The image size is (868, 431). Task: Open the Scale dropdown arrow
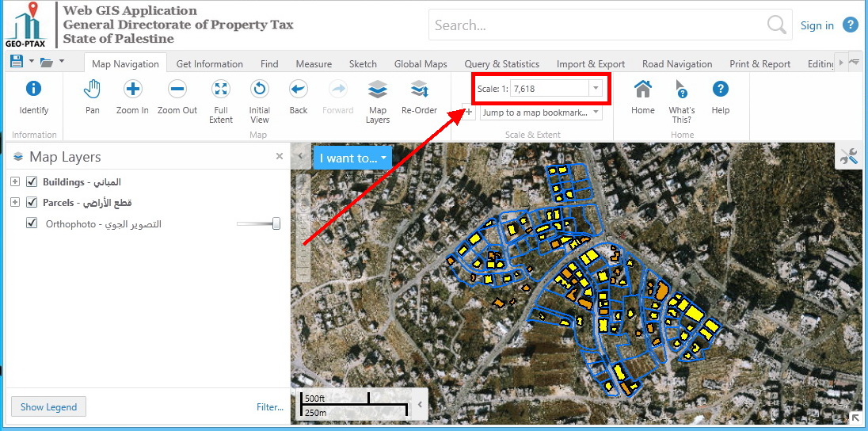point(596,88)
